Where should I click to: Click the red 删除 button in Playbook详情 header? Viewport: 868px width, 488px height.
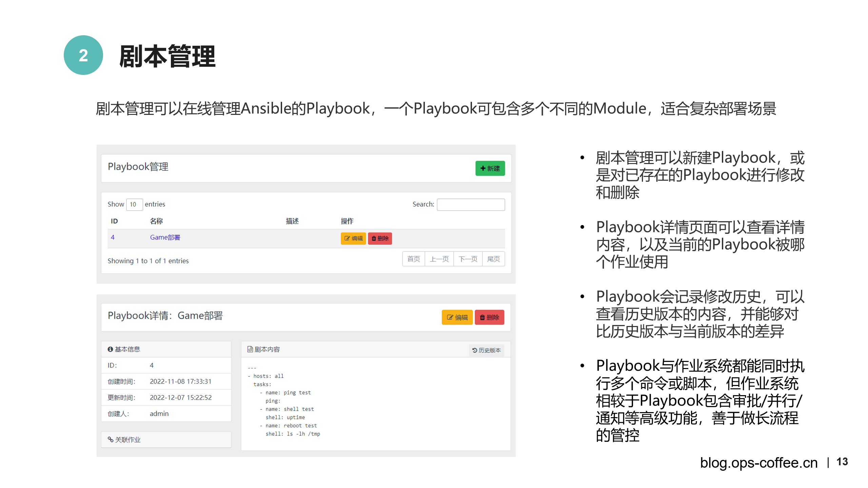(x=489, y=317)
